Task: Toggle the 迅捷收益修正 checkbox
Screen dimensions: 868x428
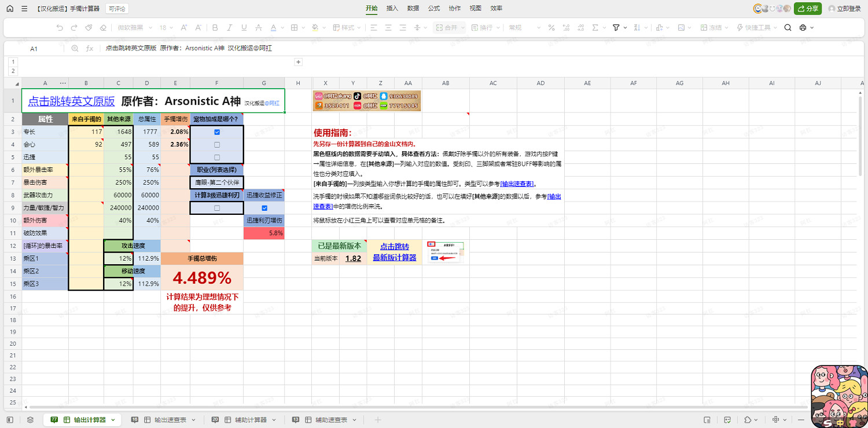Action: 264,208
